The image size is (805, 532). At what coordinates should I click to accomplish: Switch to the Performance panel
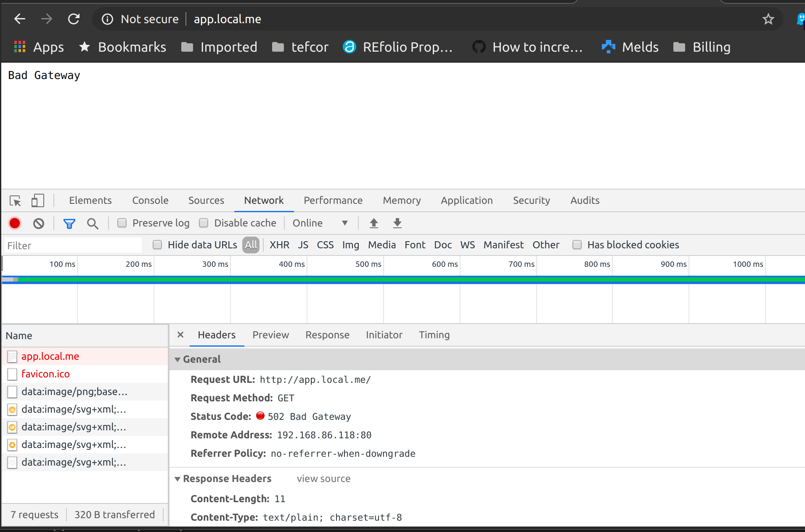coord(333,200)
